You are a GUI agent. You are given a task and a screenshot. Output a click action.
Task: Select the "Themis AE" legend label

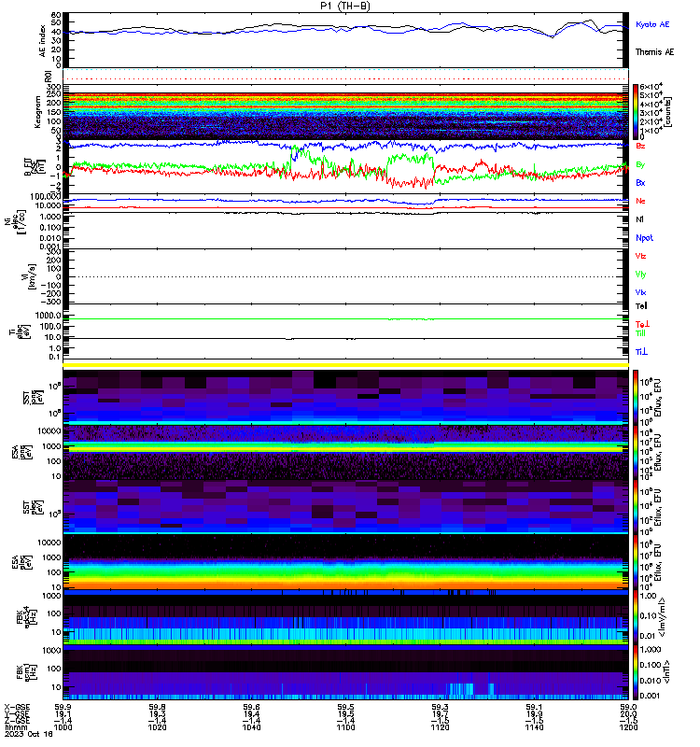tap(654, 52)
